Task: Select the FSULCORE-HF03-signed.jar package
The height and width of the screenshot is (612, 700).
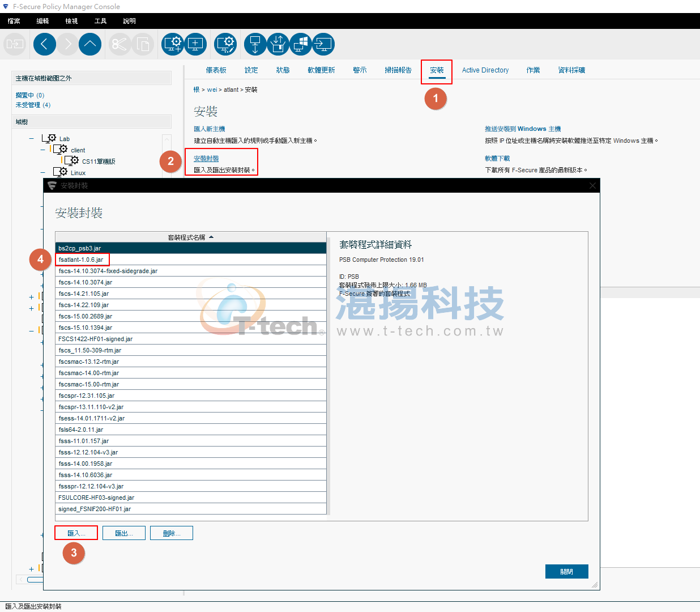Action: [x=191, y=498]
